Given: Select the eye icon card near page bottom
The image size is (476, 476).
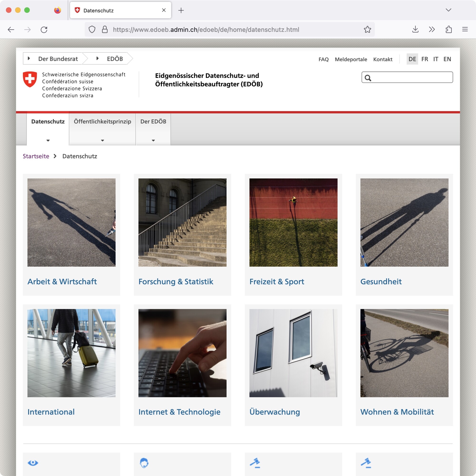Looking at the screenshot, I should click(x=33, y=463).
